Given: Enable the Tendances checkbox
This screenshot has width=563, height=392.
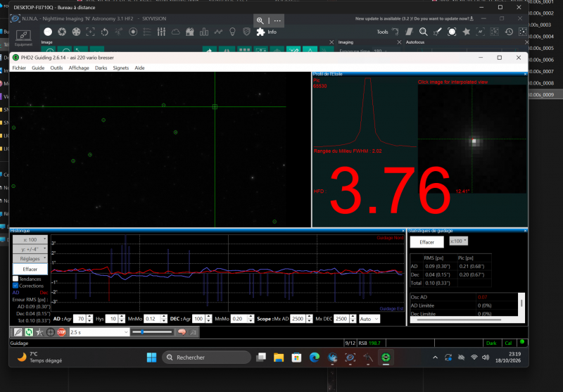Looking at the screenshot, I should [15, 279].
